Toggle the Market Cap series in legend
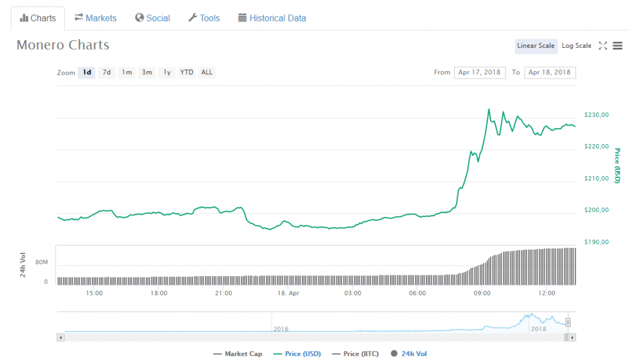The height and width of the screenshot is (361, 644). tap(238, 354)
